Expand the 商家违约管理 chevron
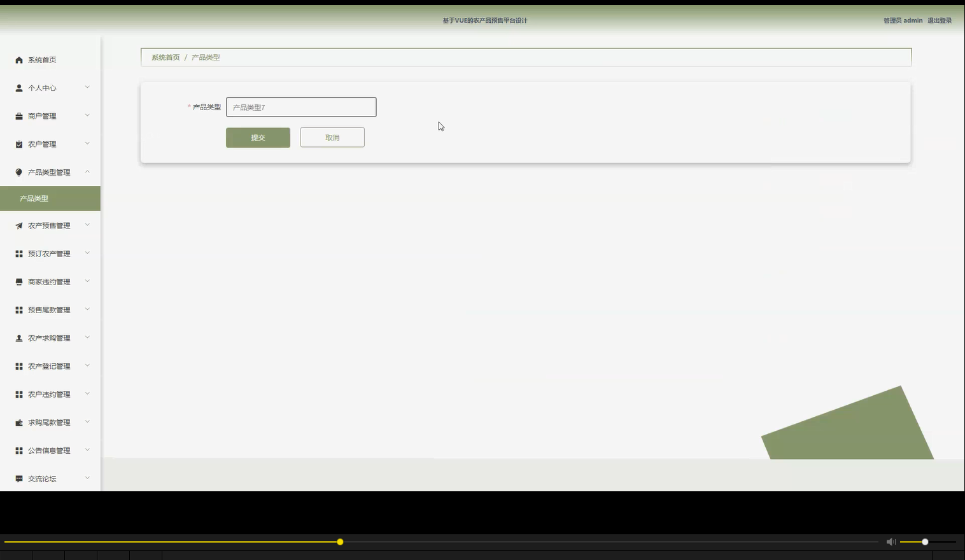Image resolution: width=965 pixels, height=560 pixels. tap(87, 281)
